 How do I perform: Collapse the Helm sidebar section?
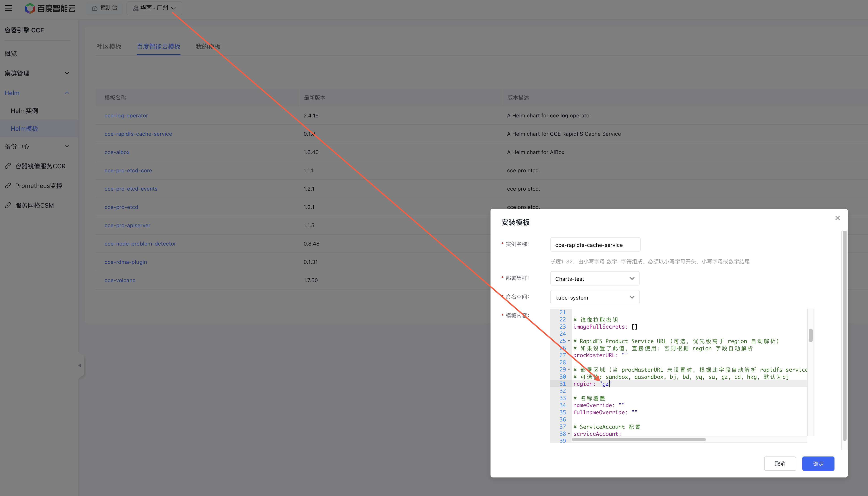pyautogui.click(x=37, y=93)
